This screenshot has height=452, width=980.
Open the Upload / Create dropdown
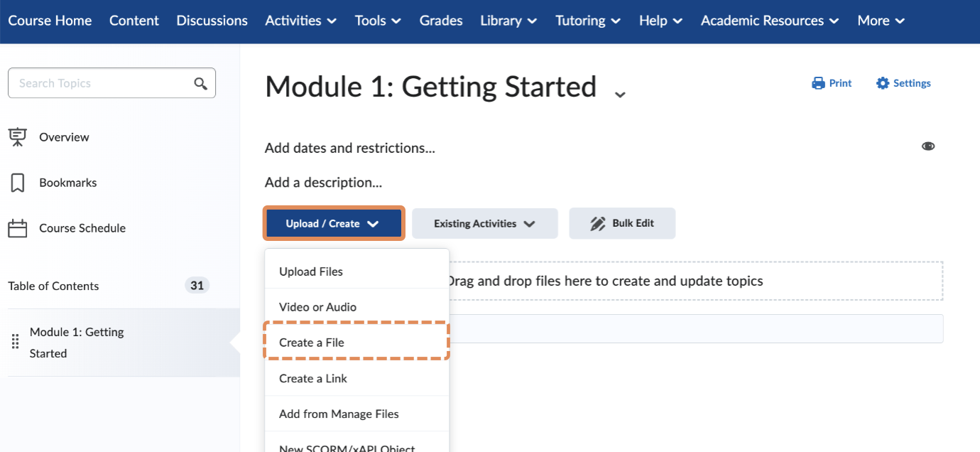[333, 222]
